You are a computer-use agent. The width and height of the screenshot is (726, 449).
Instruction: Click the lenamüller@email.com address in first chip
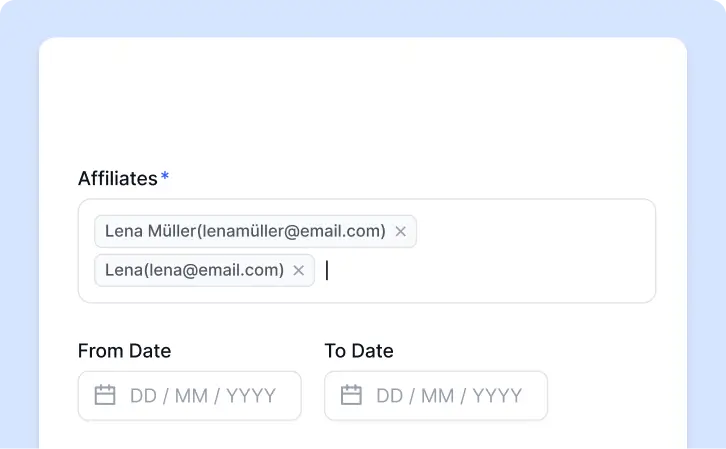(x=292, y=231)
